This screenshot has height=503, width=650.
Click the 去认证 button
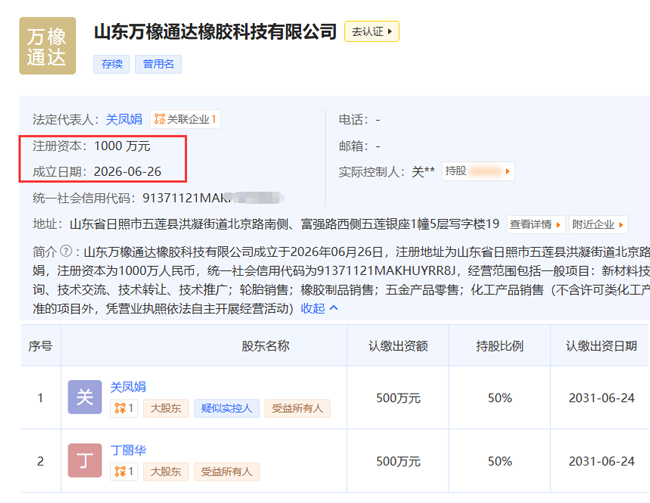371,32
